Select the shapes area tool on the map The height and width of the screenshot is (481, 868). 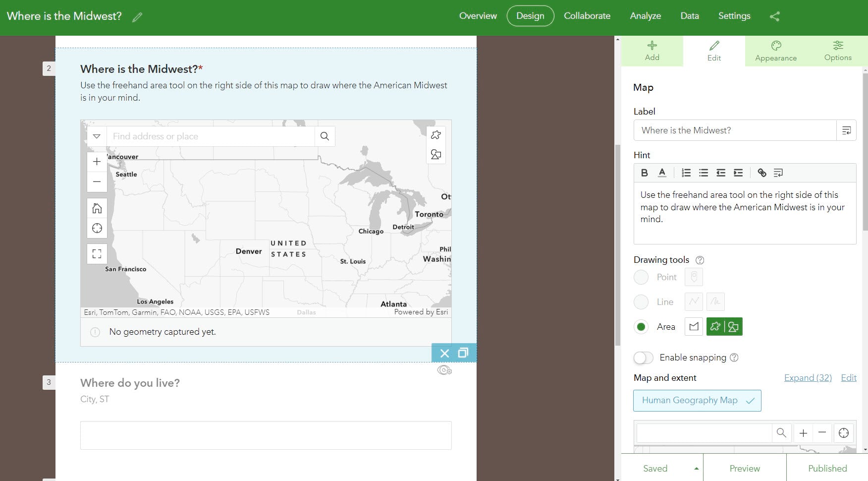(436, 154)
